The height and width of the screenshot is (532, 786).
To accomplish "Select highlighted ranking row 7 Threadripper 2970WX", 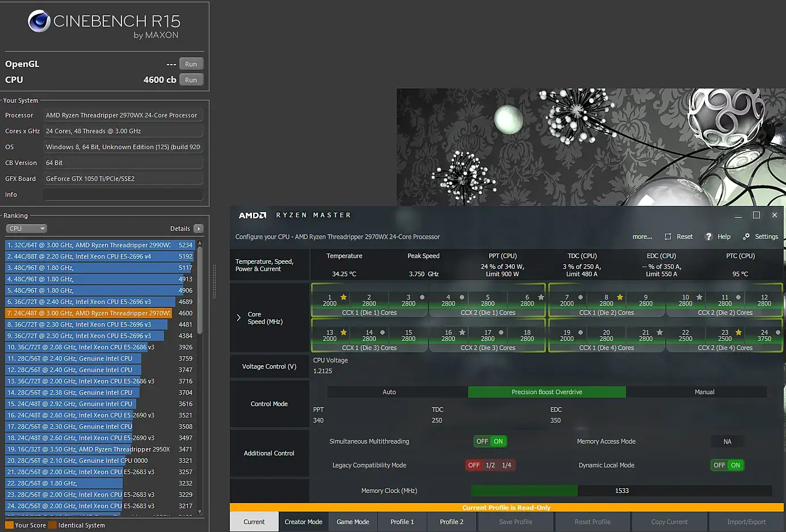I will (100, 313).
